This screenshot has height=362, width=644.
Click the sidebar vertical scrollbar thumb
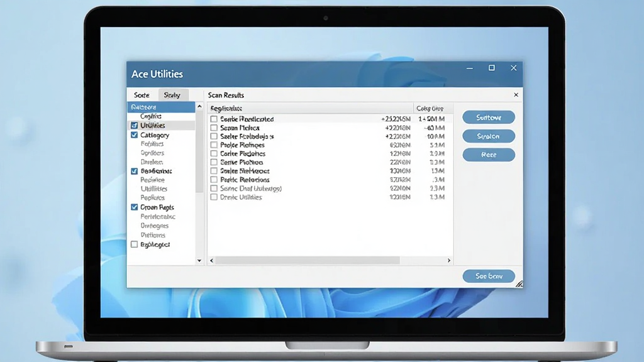pos(199,152)
